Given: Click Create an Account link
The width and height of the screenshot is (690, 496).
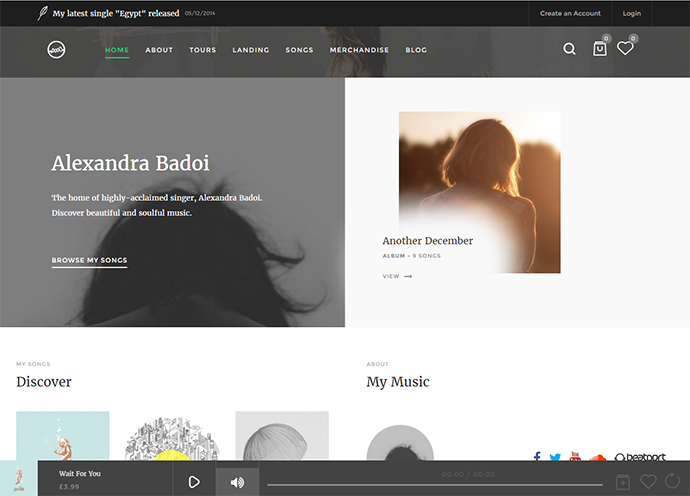Looking at the screenshot, I should point(570,13).
